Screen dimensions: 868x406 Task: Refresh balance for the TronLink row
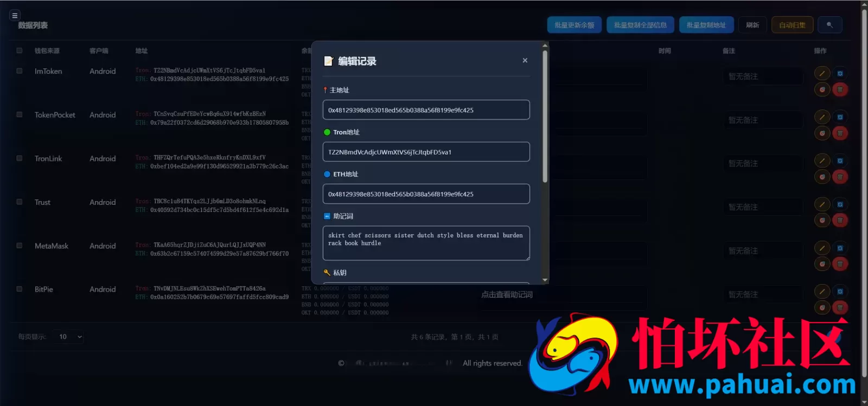840,160
